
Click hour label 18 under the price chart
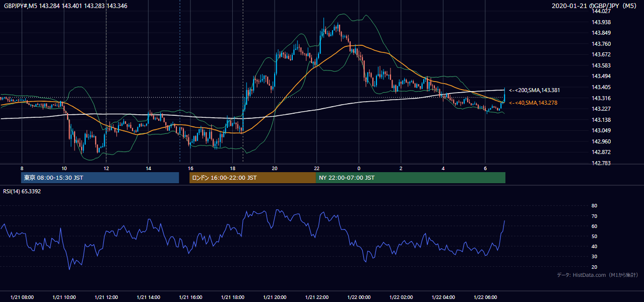[232, 168]
